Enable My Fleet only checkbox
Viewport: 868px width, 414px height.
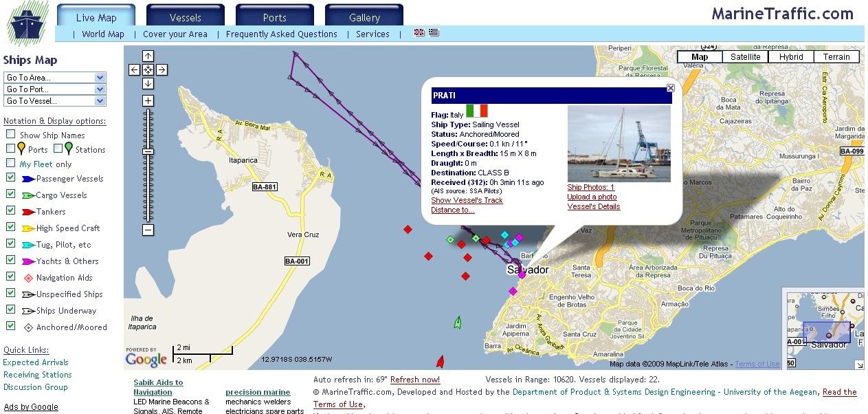(x=10, y=164)
